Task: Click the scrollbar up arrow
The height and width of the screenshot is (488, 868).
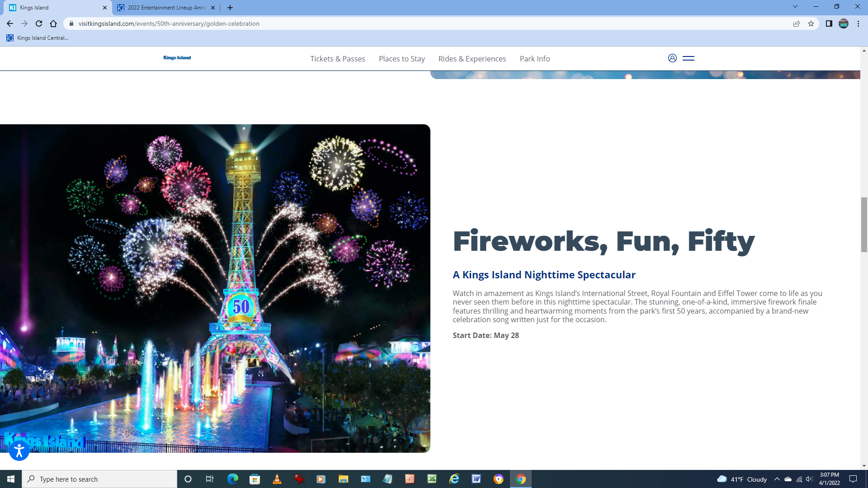Action: pos(864,51)
